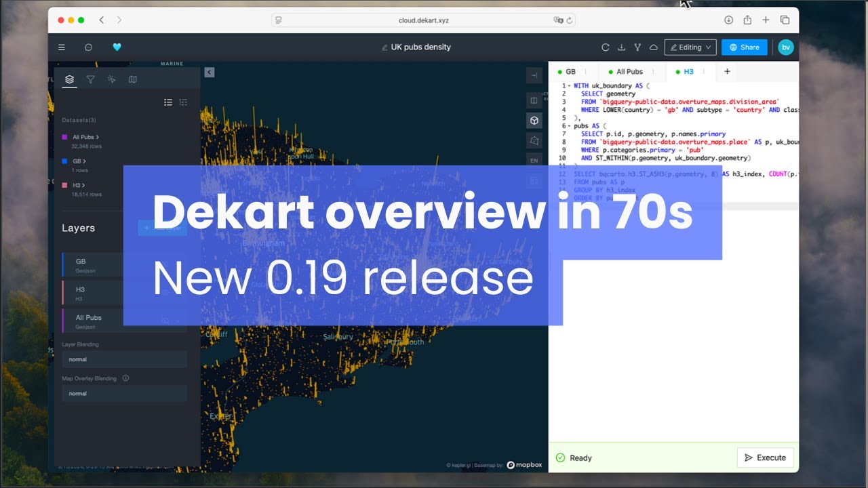Open the Layers tab in side panel
The width and height of the screenshot is (868, 488).
click(69, 79)
